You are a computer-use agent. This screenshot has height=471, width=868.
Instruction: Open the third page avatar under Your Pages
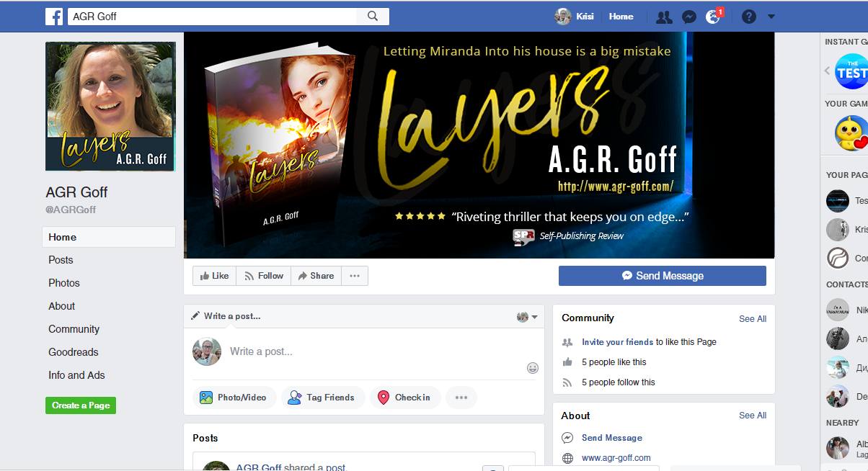(838, 258)
